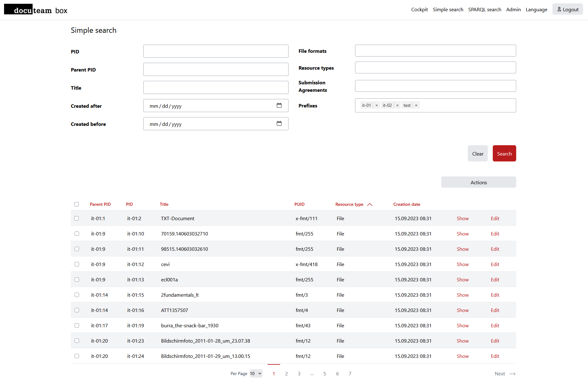The image size is (588, 381).
Task: Open the Per Page dropdown
Action: 256,374
